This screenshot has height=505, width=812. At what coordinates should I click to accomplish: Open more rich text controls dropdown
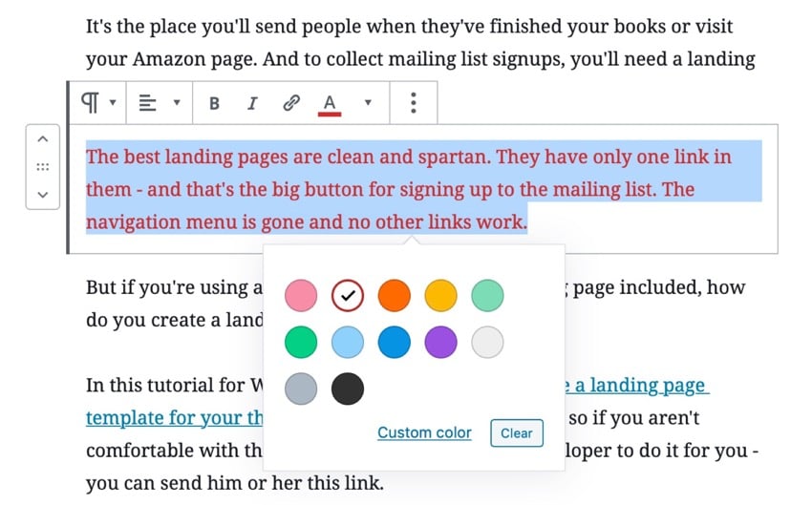(x=368, y=102)
